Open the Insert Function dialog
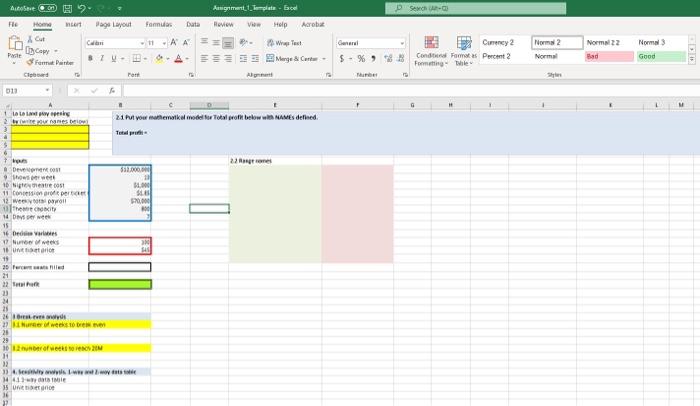The image size is (700, 406). tap(112, 91)
